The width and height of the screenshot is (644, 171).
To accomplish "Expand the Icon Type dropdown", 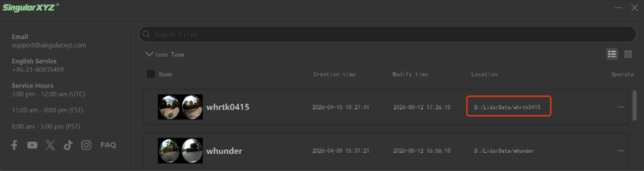I will [x=165, y=54].
